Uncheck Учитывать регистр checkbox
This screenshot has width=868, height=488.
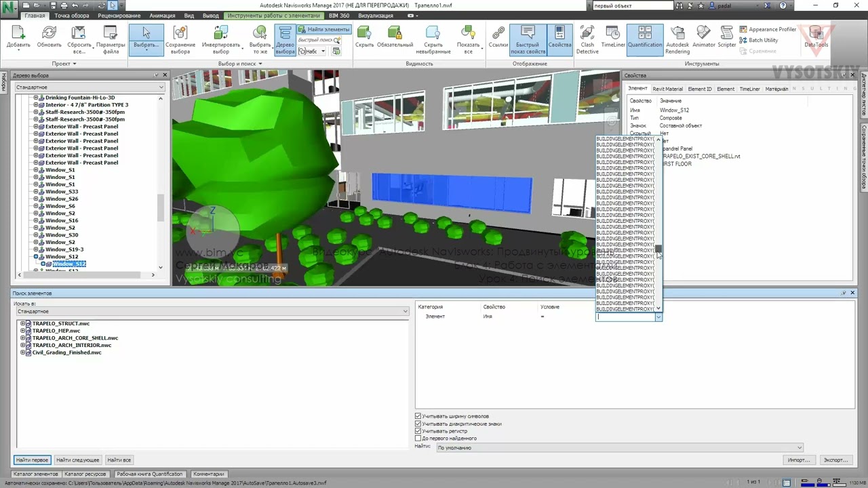pyautogui.click(x=418, y=431)
